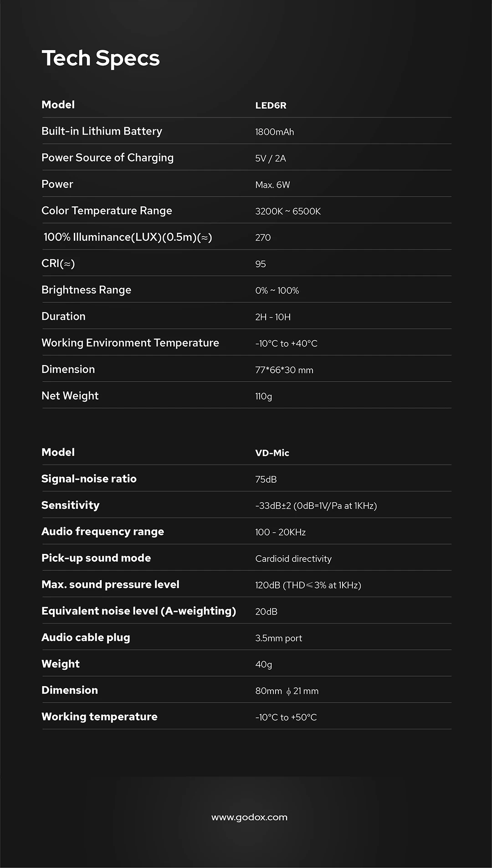The image size is (492, 868).
Task: Select the 77*66*30 mm dimension value
Action: point(284,370)
